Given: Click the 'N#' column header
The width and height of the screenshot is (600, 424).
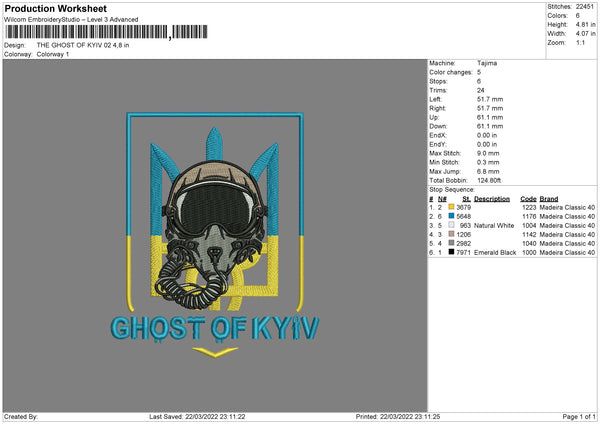Looking at the screenshot, I should 442,199.
